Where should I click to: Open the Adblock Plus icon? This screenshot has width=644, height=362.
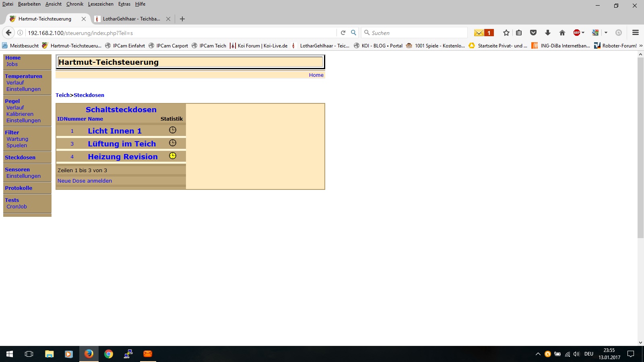577,33
